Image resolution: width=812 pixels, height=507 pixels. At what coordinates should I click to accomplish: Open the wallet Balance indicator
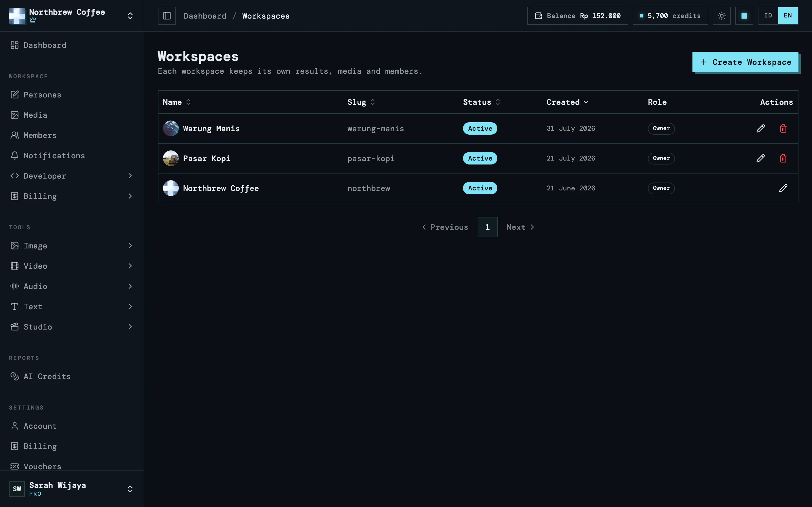(x=577, y=16)
